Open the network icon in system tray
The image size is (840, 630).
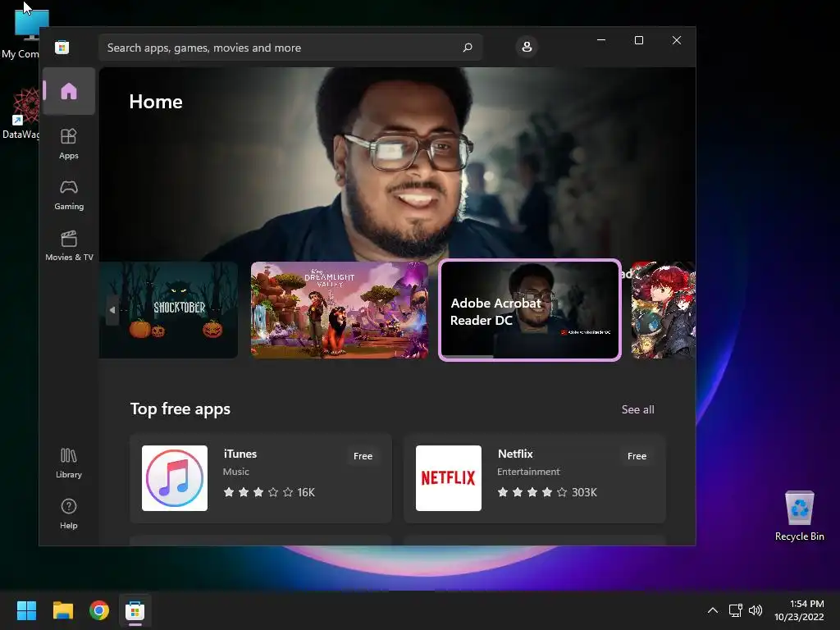(x=736, y=610)
